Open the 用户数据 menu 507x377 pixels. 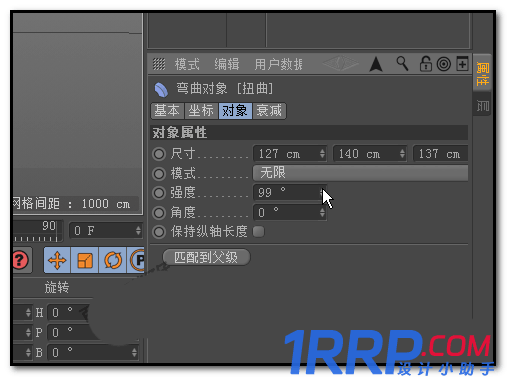tap(279, 64)
